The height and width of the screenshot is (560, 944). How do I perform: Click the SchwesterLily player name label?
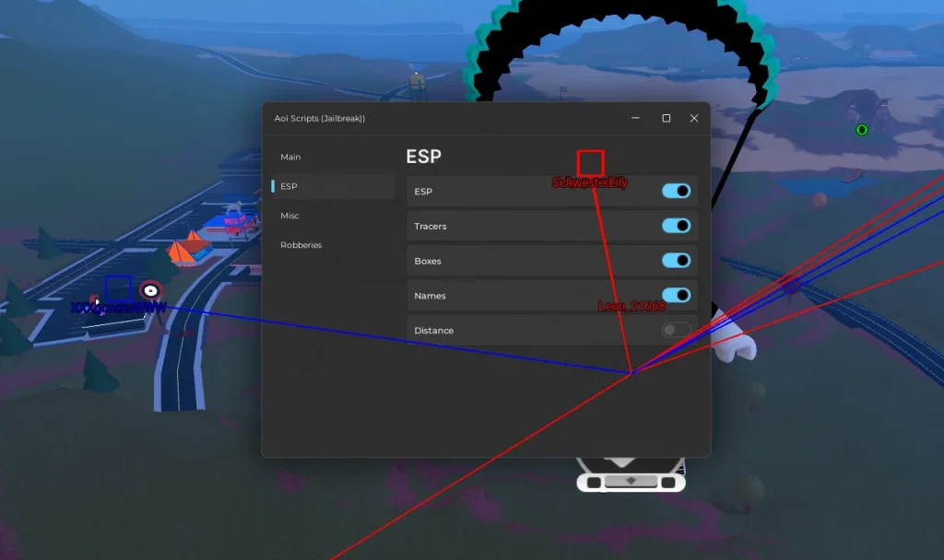590,183
